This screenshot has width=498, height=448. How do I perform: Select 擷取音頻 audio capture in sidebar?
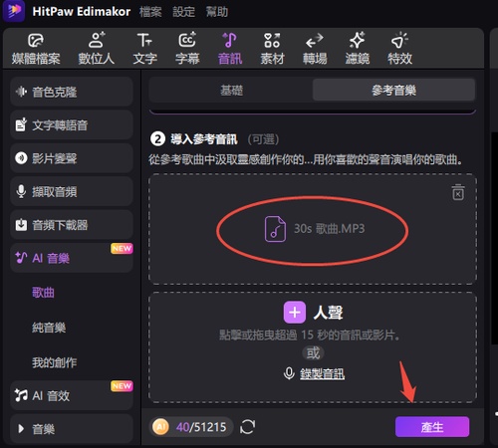[x=72, y=191]
